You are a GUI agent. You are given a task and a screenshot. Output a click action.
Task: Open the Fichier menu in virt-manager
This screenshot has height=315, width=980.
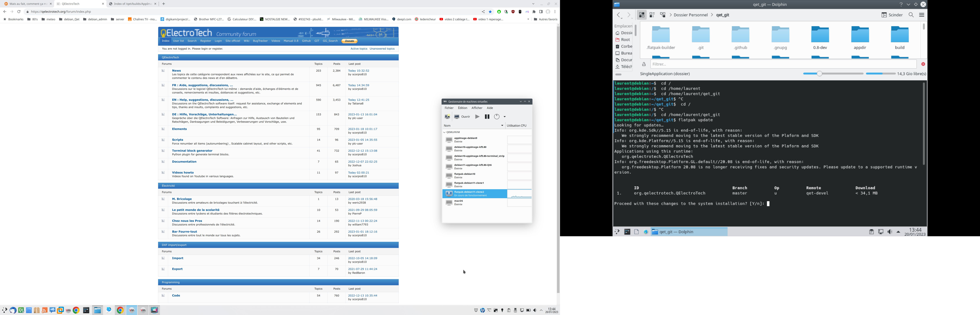[449, 108]
